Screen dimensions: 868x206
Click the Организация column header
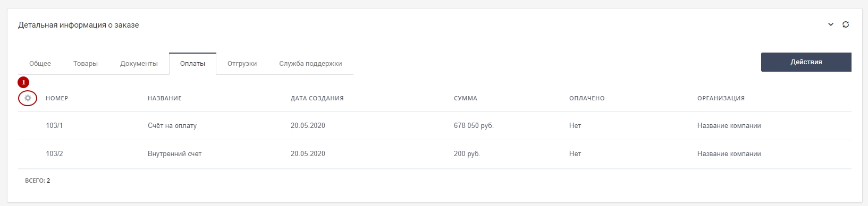coord(721,98)
